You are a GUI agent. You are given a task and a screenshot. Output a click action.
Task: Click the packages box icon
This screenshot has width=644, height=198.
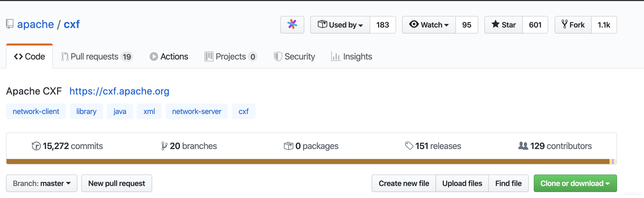pos(288,146)
